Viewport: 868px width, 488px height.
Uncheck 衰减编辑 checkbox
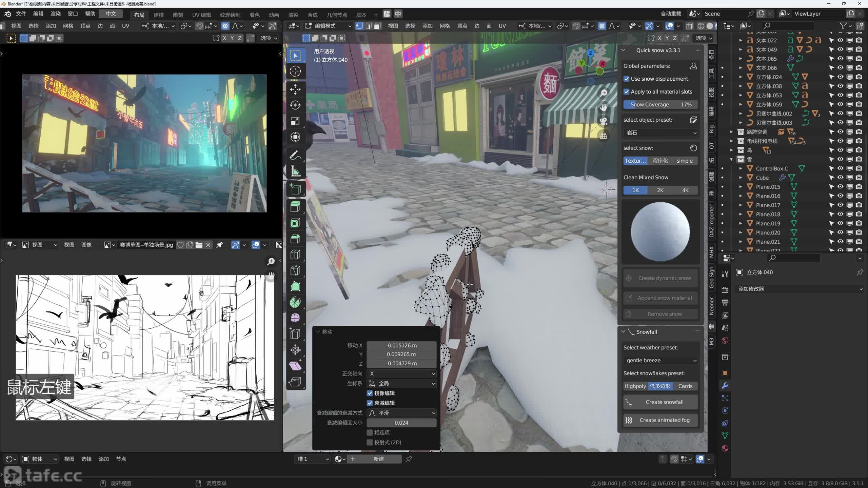coord(370,403)
